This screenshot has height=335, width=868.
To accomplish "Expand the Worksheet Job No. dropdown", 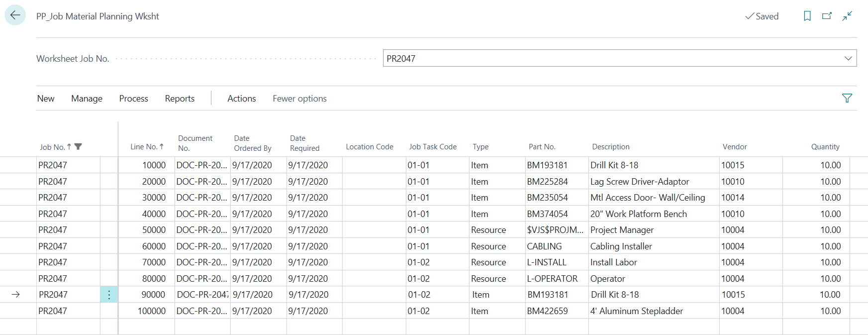I will pyautogui.click(x=848, y=58).
